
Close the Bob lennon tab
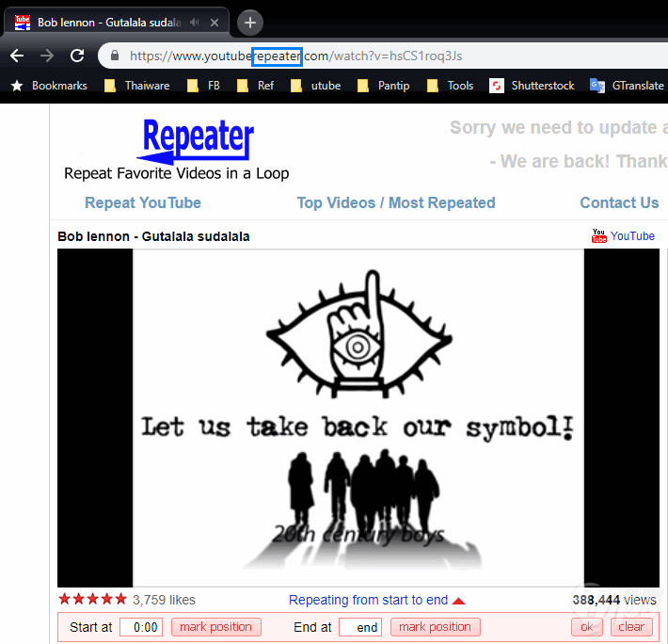[215, 23]
